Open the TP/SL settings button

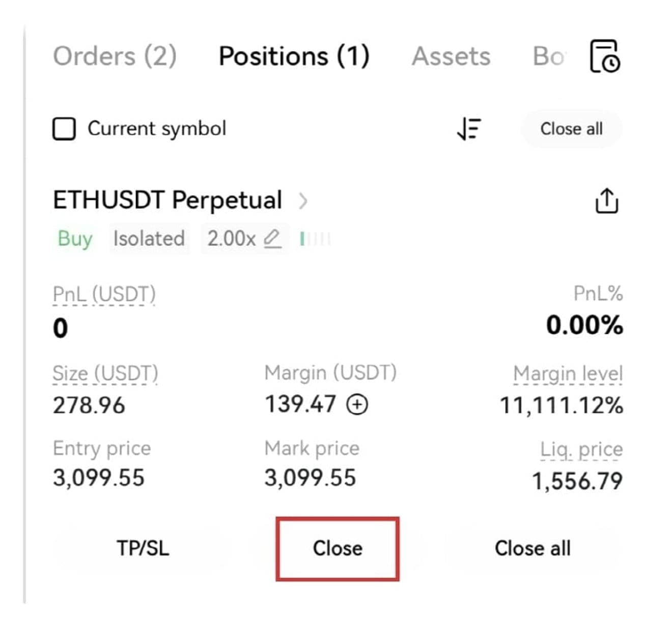tap(143, 549)
